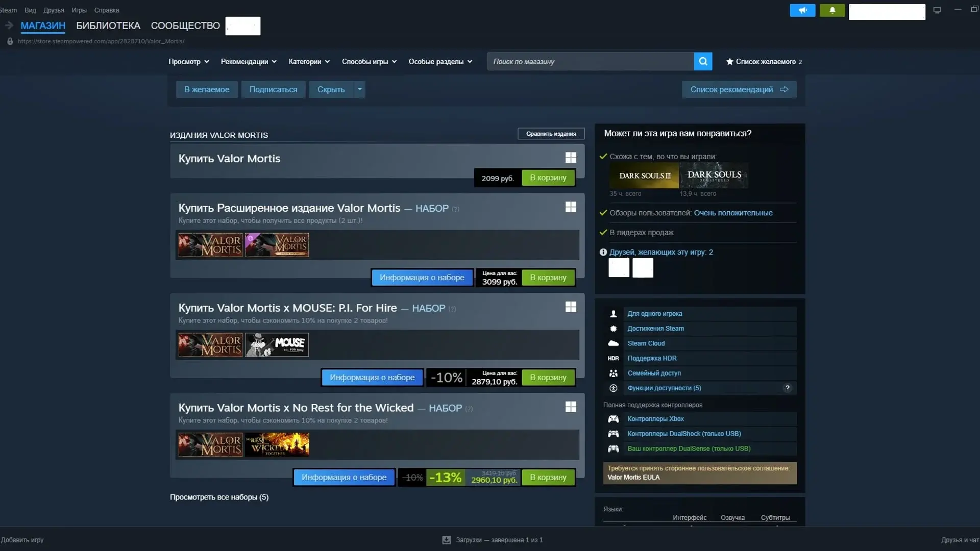980x551 pixels.
Task: Open Друзья и чат panel
Action: (960, 540)
